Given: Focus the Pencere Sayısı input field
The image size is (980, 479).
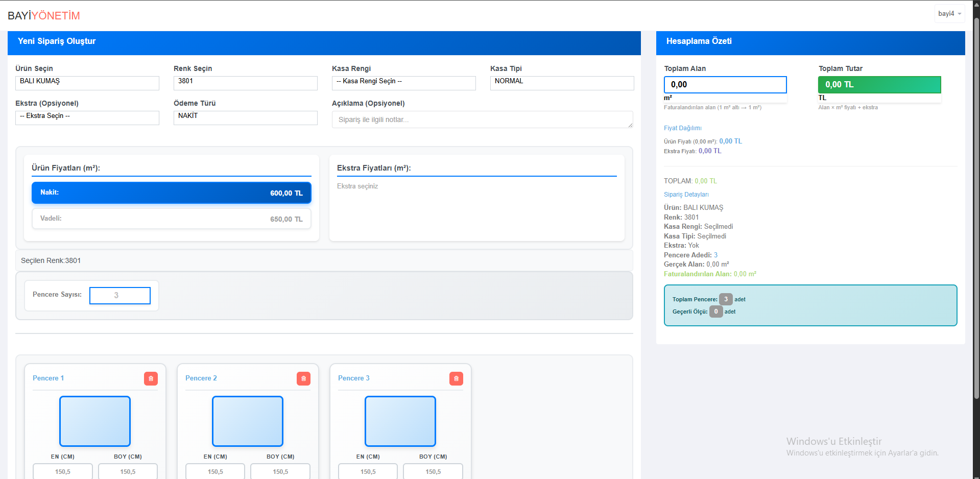Looking at the screenshot, I should pyautogui.click(x=120, y=295).
